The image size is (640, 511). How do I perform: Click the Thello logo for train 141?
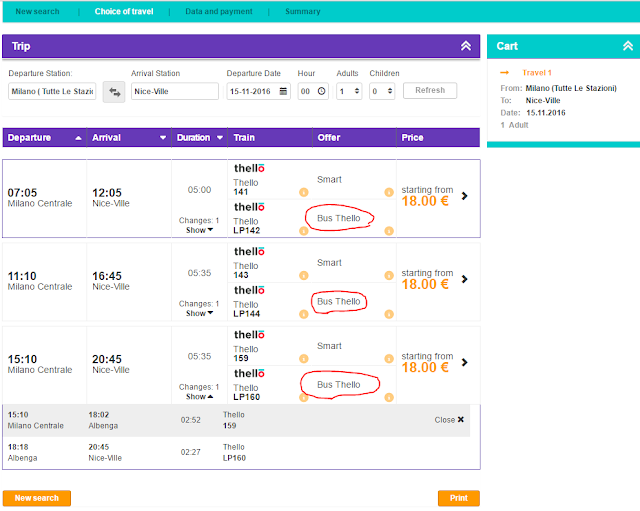click(x=249, y=168)
